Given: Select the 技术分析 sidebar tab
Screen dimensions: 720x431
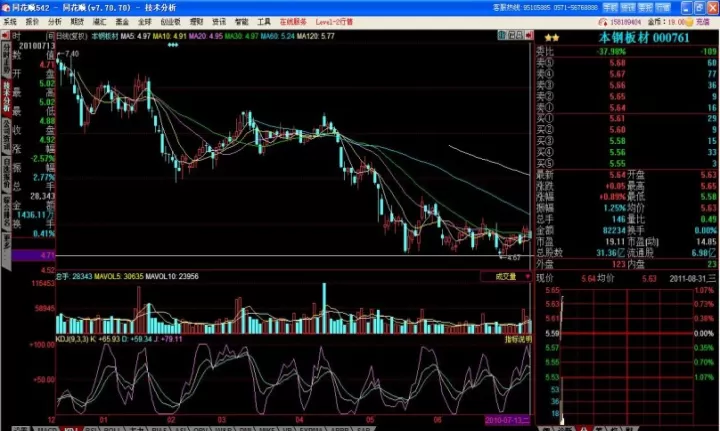Looking at the screenshot, I should 6,97.
